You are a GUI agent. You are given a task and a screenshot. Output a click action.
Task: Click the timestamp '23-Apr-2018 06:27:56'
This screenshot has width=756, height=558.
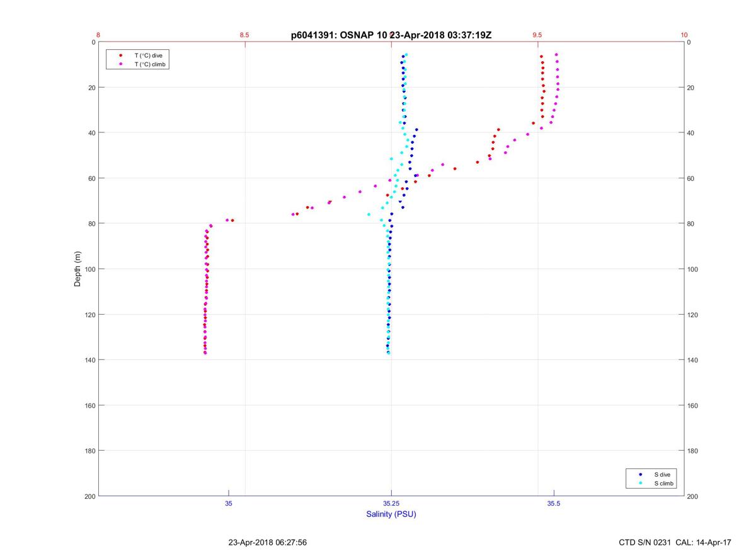268,542
